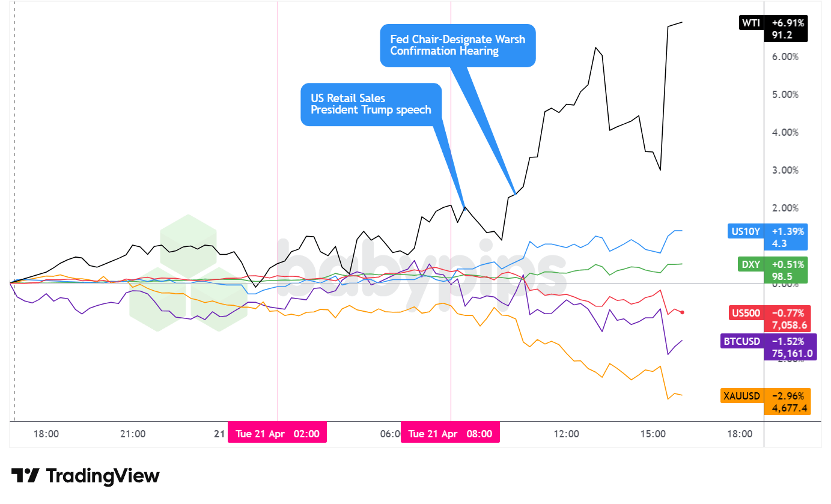This screenshot has height=504, width=831.
Task: Click the XAUUSD 4,677.4 price value
Action: [x=788, y=408]
